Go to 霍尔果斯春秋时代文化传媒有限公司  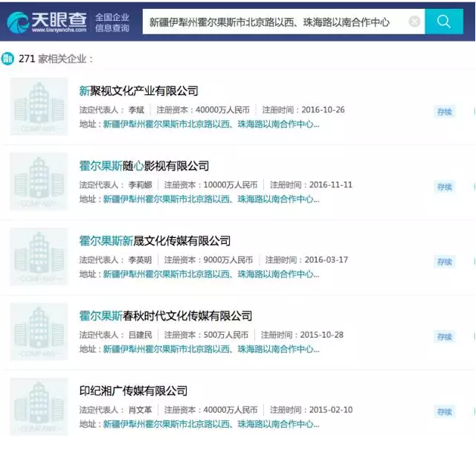166,316
